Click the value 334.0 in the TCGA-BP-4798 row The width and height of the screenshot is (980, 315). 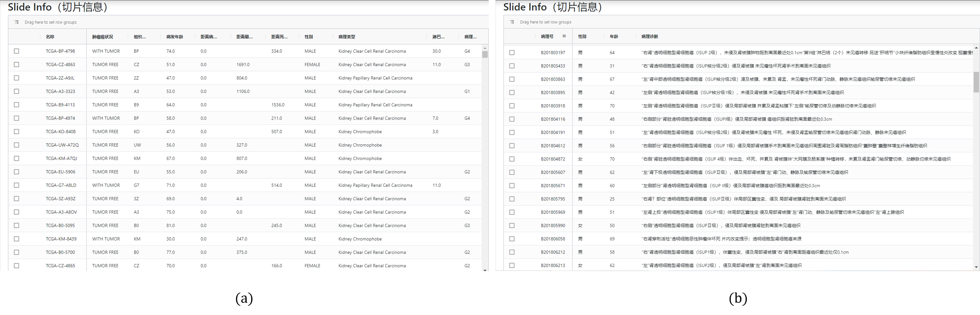point(276,51)
